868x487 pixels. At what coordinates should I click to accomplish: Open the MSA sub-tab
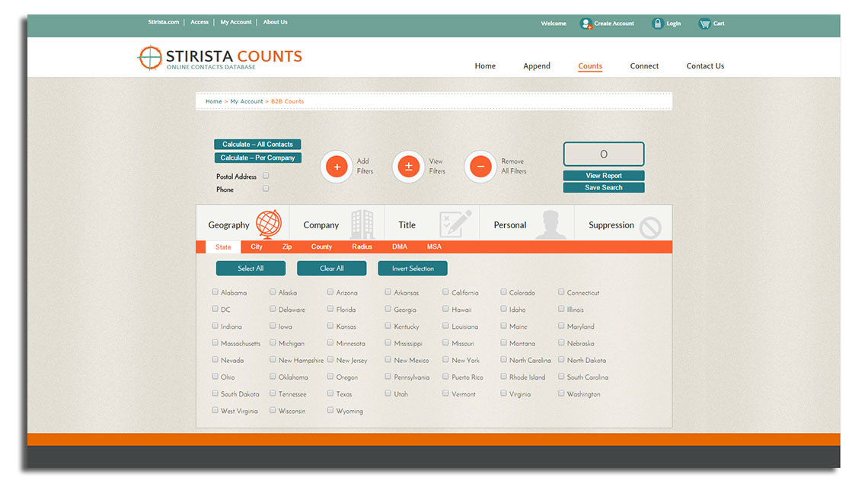coord(434,247)
